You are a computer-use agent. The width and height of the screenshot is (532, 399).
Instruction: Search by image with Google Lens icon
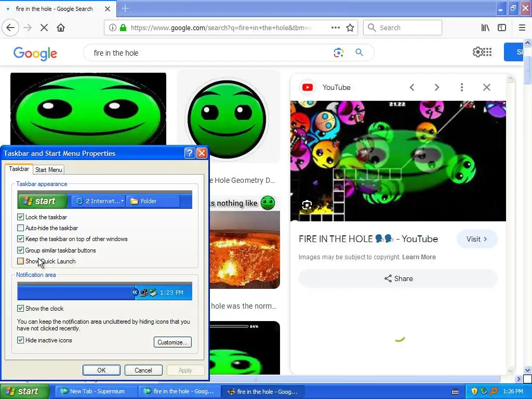[x=338, y=52]
